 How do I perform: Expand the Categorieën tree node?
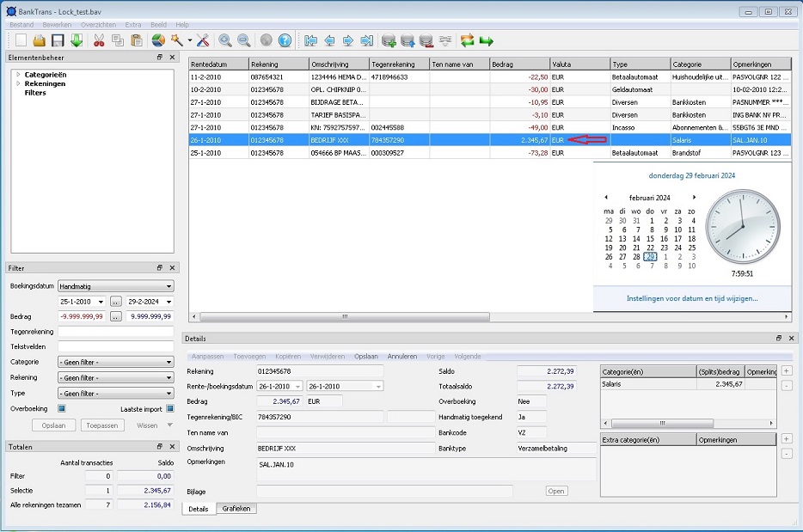coord(18,75)
